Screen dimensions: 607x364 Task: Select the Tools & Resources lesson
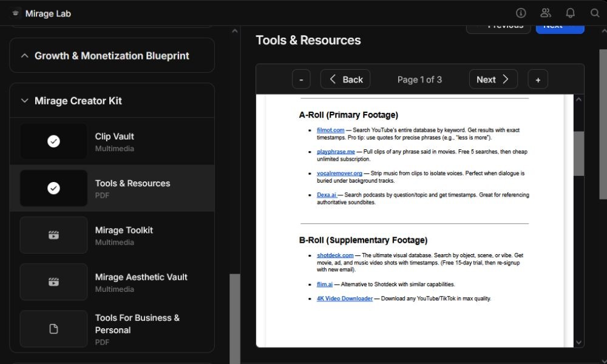[112, 188]
